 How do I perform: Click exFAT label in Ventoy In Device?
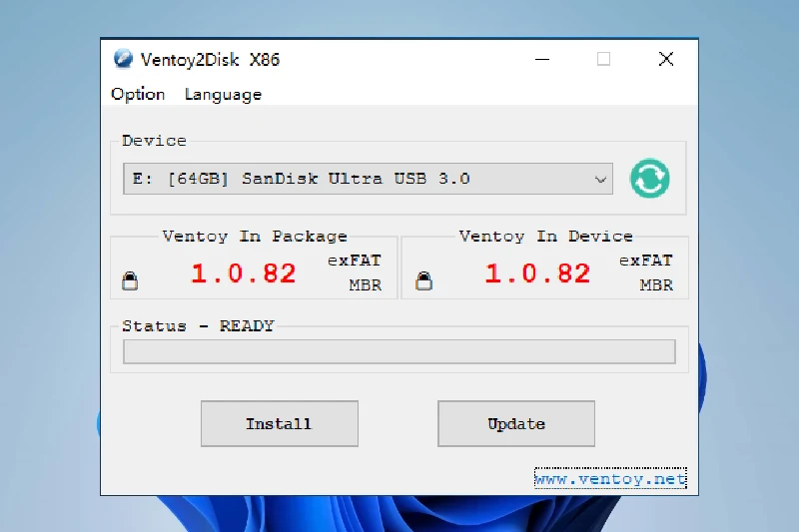pos(645,261)
